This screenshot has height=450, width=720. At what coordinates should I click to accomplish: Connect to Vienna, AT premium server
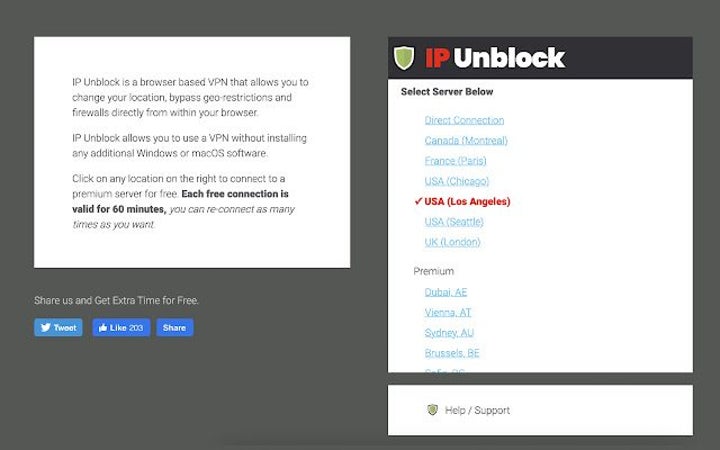[448, 313]
